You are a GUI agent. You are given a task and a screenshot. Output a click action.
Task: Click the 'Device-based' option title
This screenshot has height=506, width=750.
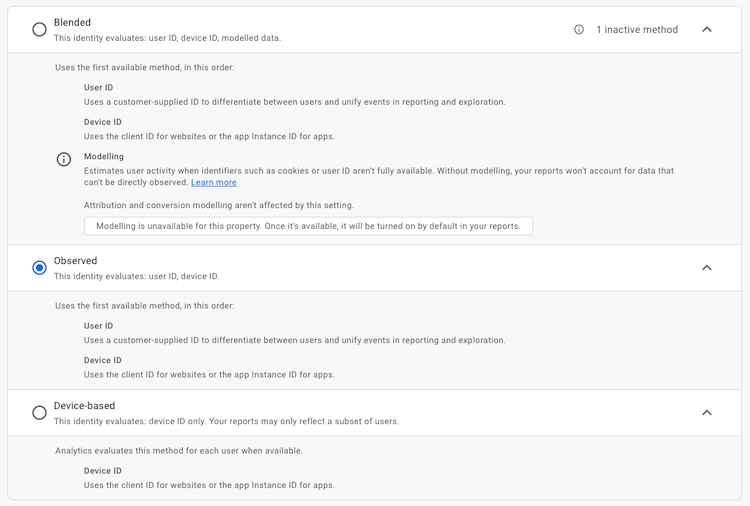(x=85, y=406)
